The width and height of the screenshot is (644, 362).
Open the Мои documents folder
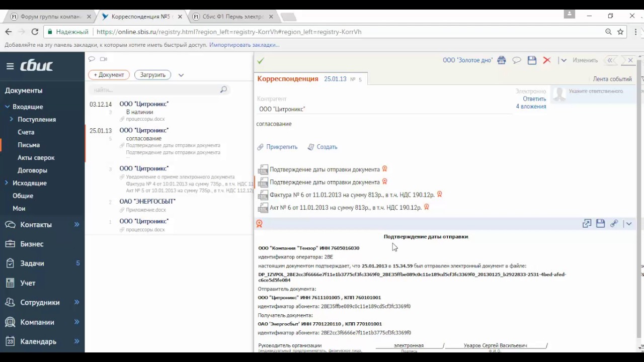[19, 208]
